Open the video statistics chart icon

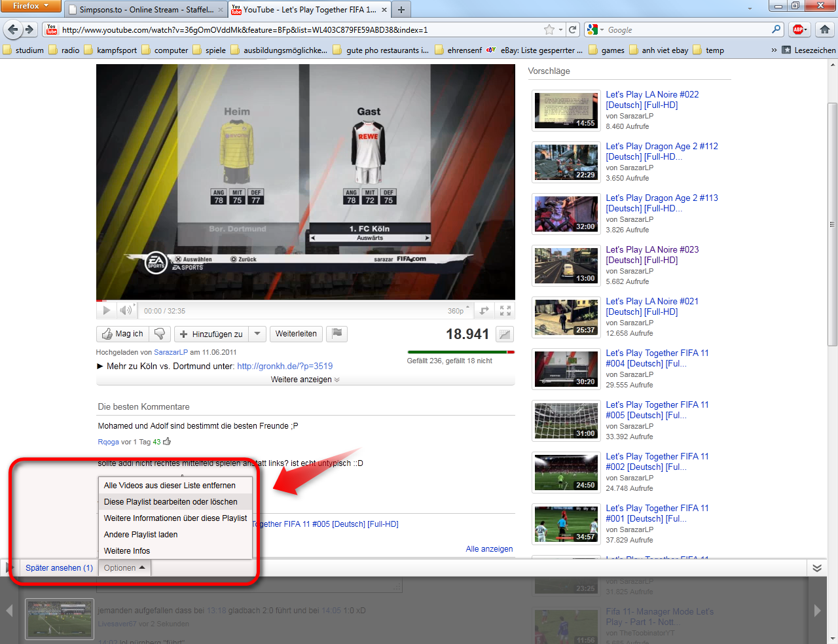503,334
